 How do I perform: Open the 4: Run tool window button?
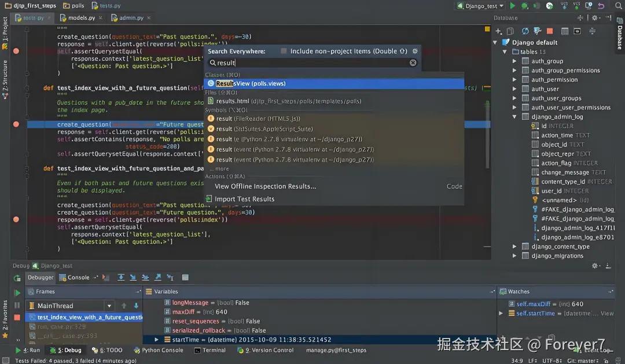[28, 350]
